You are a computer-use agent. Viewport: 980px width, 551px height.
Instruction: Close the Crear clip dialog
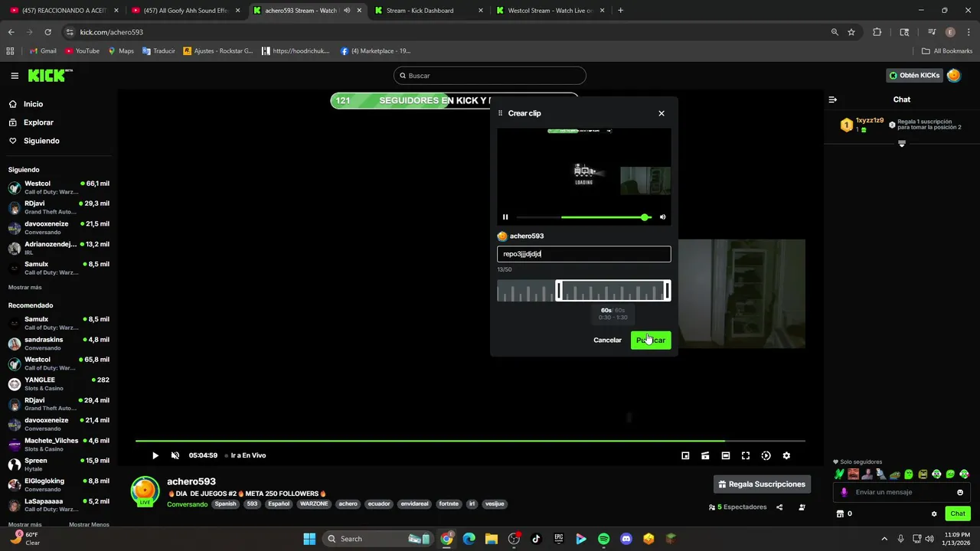coord(661,113)
